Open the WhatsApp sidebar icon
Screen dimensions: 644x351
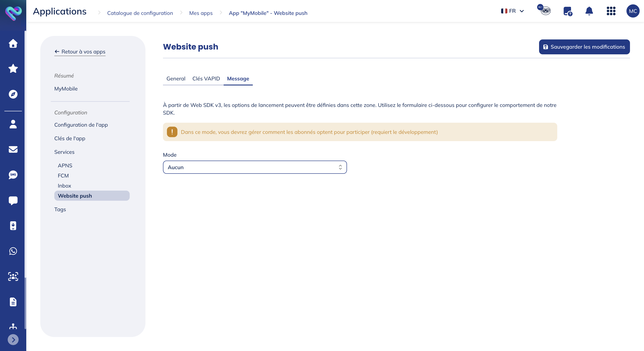13,251
